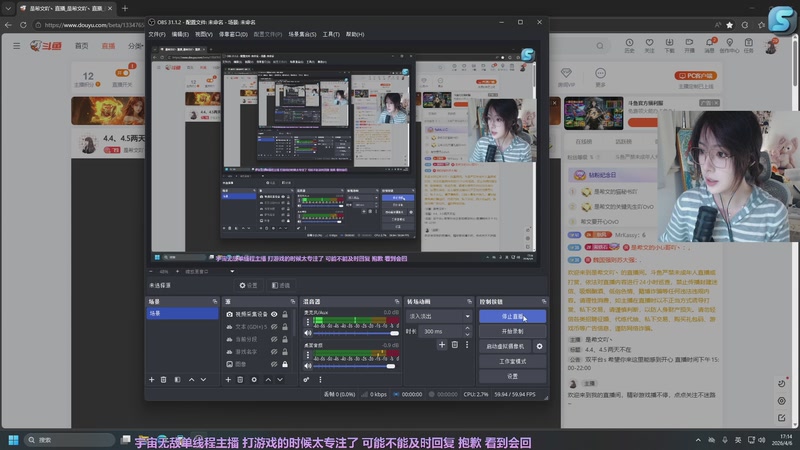Image resolution: width=800 pixels, height=450 pixels.
Task: Decrease the 300 ms transition duration
Action: coord(467,334)
